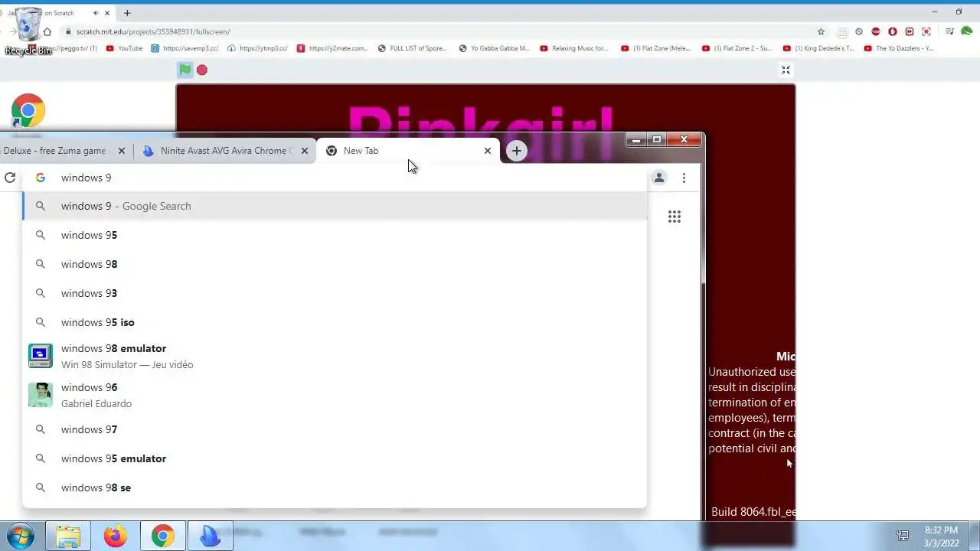Choose the windows 97 suggestion
The image size is (980, 551).
(335, 429)
